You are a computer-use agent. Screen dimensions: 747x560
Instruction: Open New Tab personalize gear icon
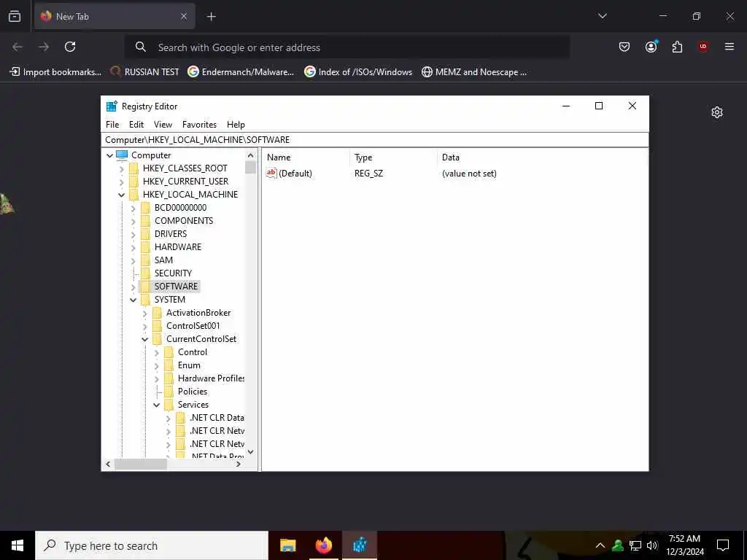point(717,112)
